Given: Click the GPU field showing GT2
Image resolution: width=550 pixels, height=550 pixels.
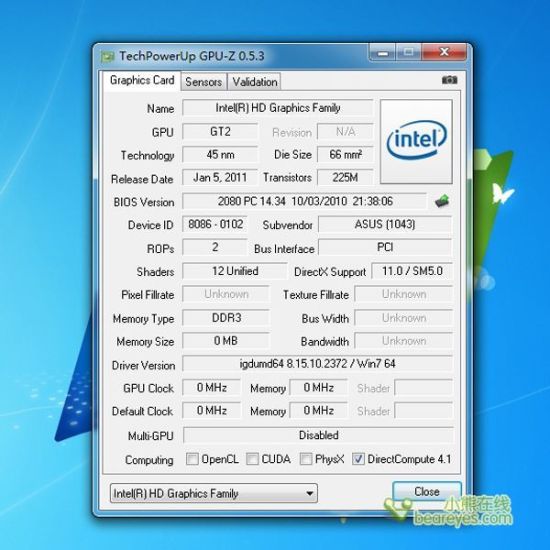Looking at the screenshot, I should click(x=220, y=132).
